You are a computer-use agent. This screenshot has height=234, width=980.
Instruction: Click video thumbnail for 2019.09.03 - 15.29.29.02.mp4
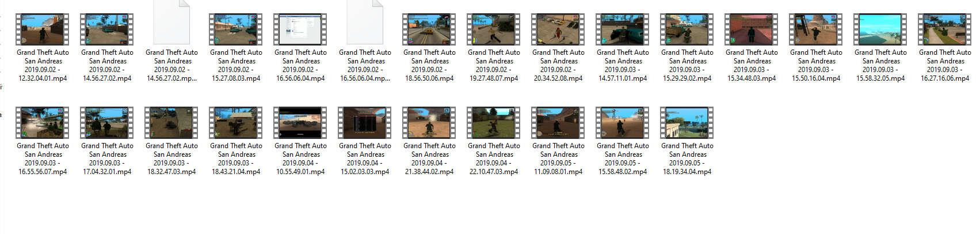(x=687, y=29)
